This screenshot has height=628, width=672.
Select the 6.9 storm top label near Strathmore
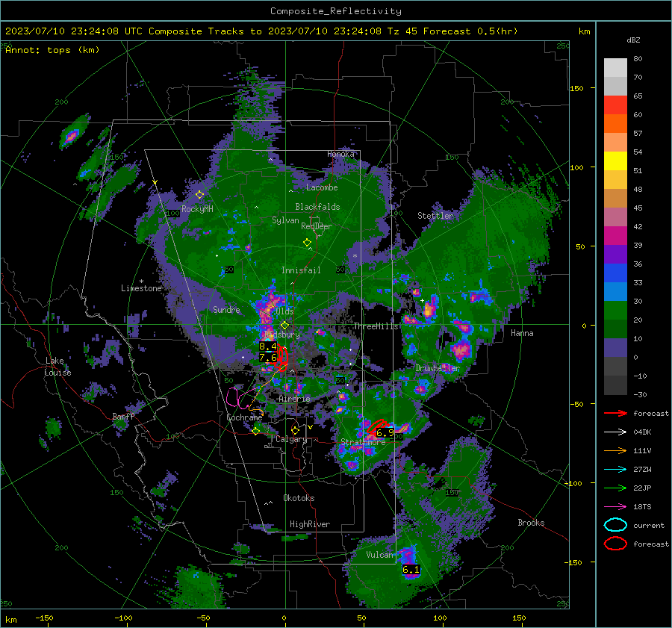pyautogui.click(x=385, y=433)
